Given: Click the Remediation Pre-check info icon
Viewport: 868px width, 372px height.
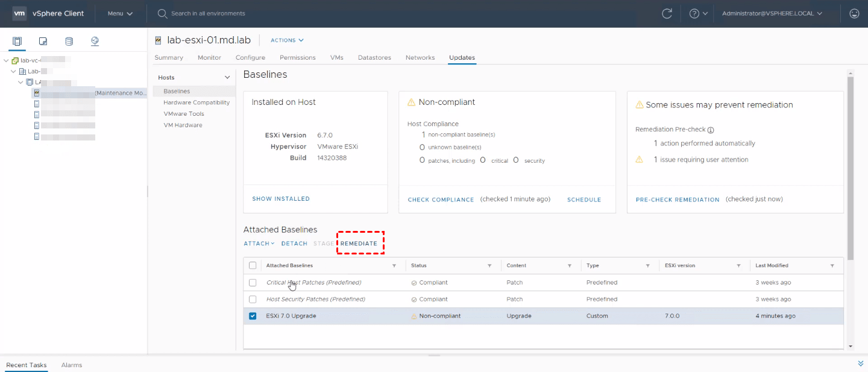Looking at the screenshot, I should coord(710,130).
